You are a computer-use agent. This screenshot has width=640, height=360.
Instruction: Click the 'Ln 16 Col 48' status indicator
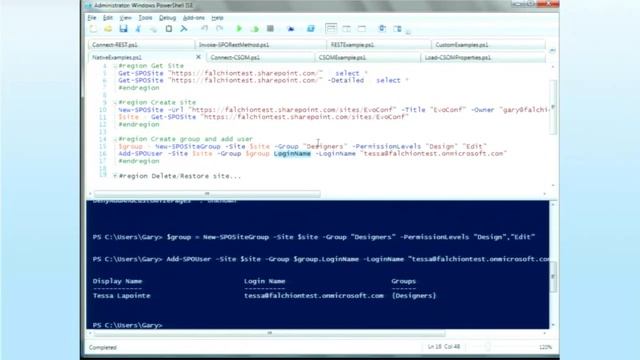click(444, 347)
